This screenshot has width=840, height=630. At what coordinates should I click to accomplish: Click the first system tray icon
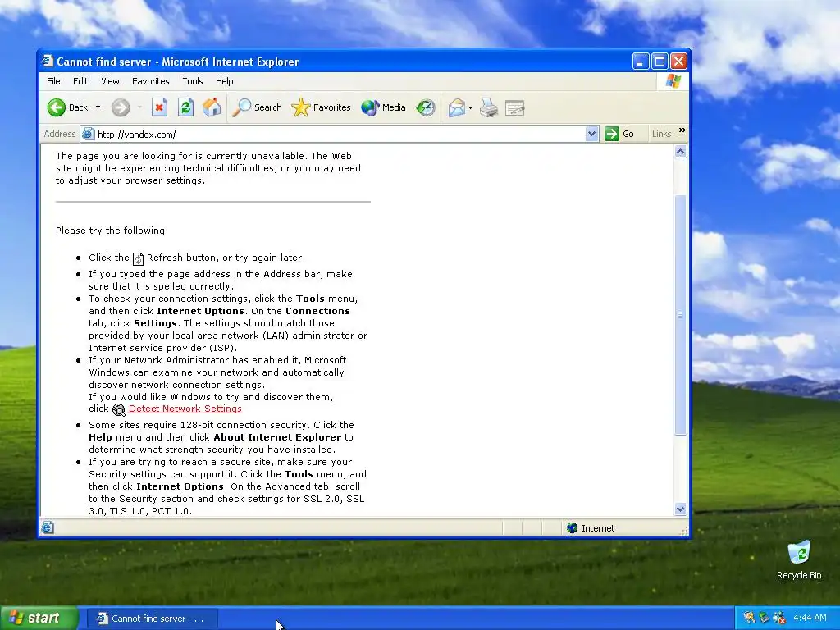(x=749, y=619)
